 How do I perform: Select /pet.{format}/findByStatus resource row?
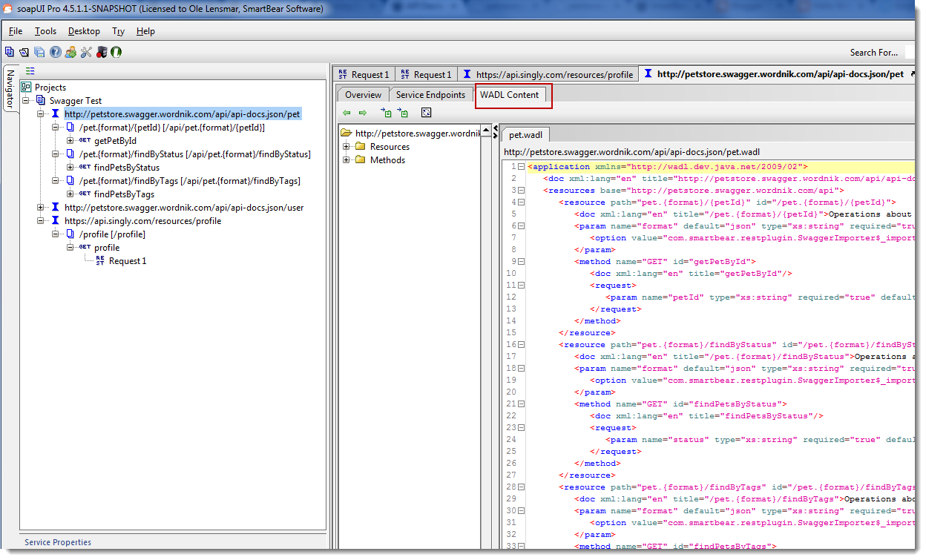point(194,154)
